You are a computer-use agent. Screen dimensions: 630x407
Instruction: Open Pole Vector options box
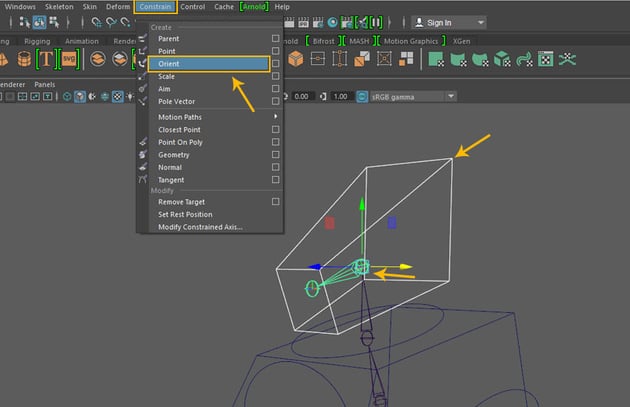(275, 102)
